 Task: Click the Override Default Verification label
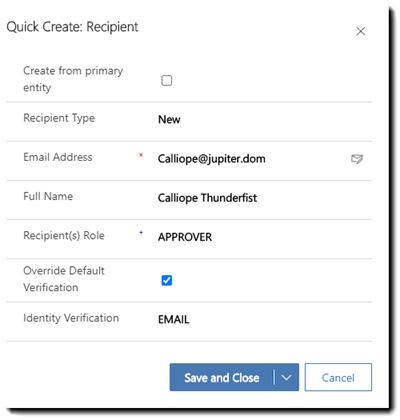click(64, 279)
